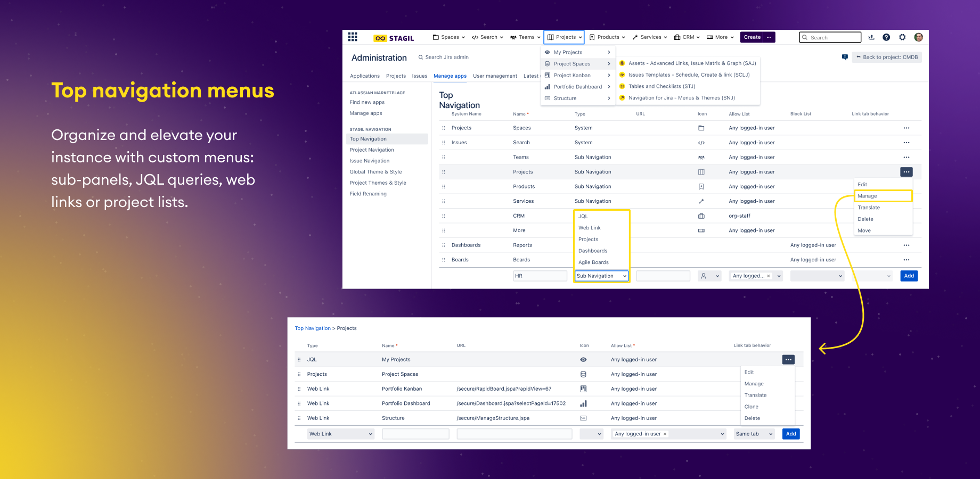Open the Same tab behavior dropdown

(754, 434)
